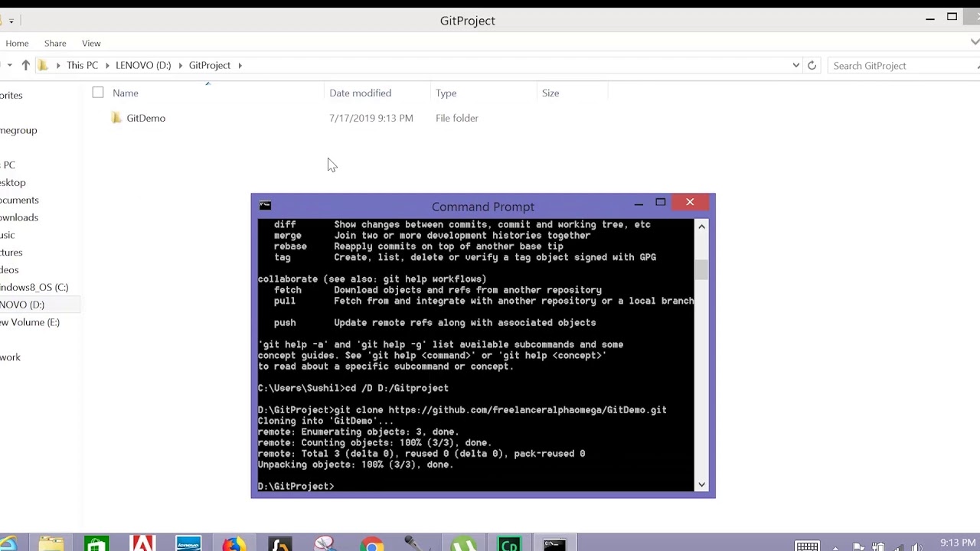Viewport: 980px width, 551px height.
Task: Open Google Chrome from taskbar
Action: point(372,544)
